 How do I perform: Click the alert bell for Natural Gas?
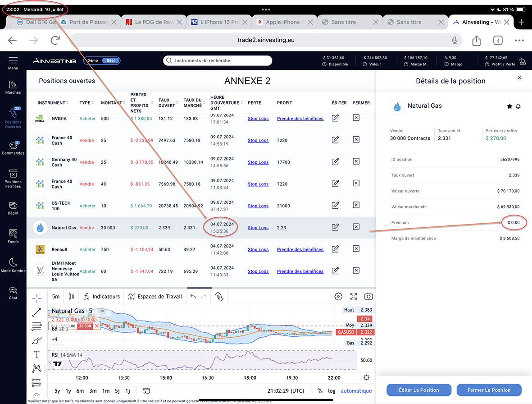(x=518, y=106)
